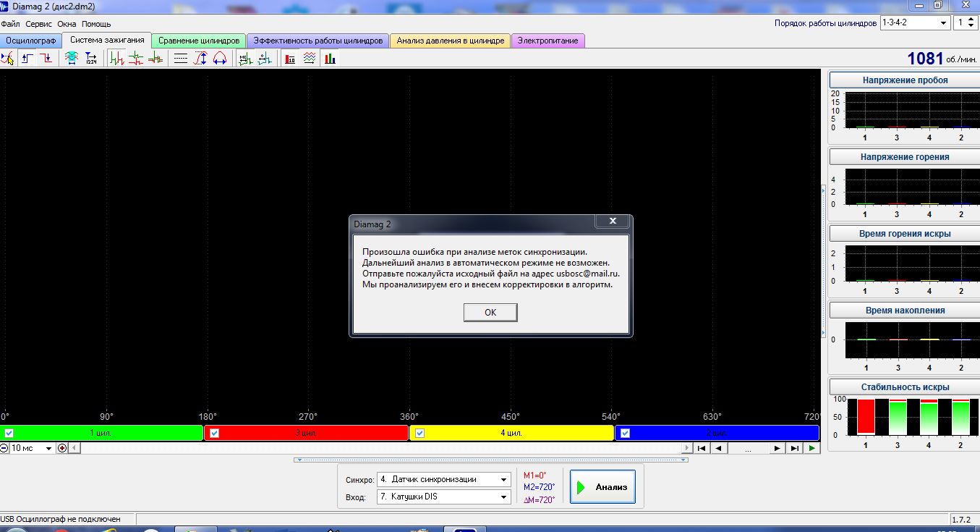Click the Анализ button
Image resolution: width=980 pixels, height=532 pixels.
(602, 487)
